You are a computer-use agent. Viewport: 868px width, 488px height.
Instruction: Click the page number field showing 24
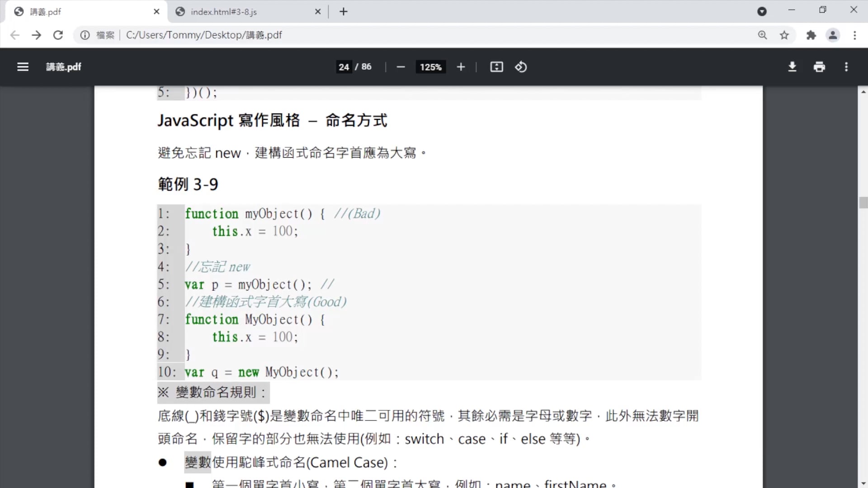344,67
